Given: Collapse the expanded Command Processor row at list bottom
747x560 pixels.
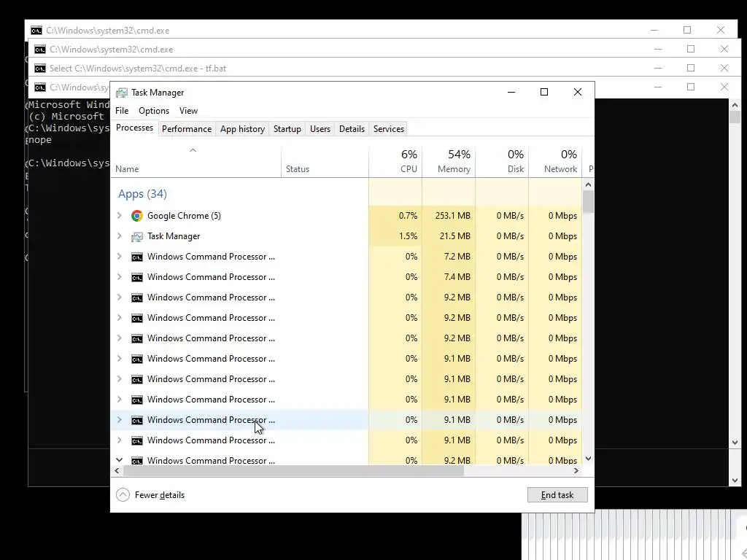Looking at the screenshot, I should click(x=120, y=460).
